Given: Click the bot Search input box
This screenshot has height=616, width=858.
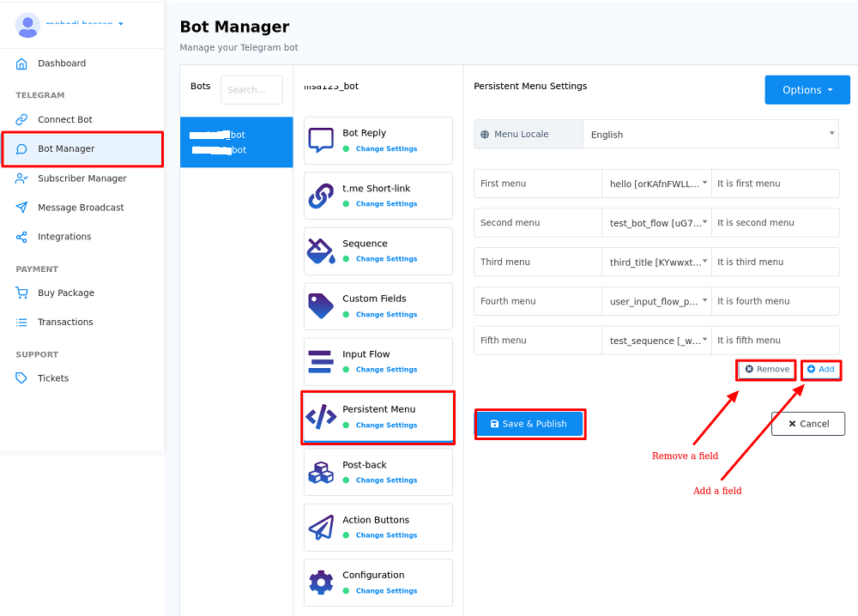Looking at the screenshot, I should 251,89.
